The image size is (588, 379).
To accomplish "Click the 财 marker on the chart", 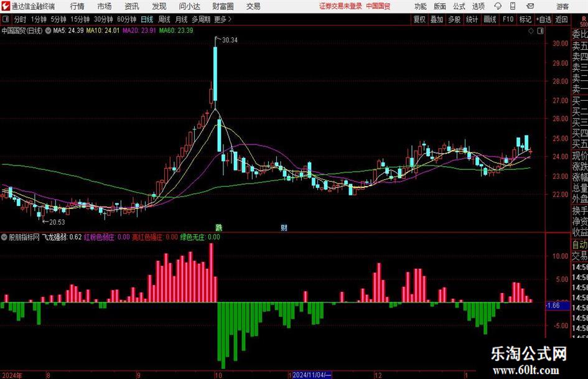I will point(284,227).
